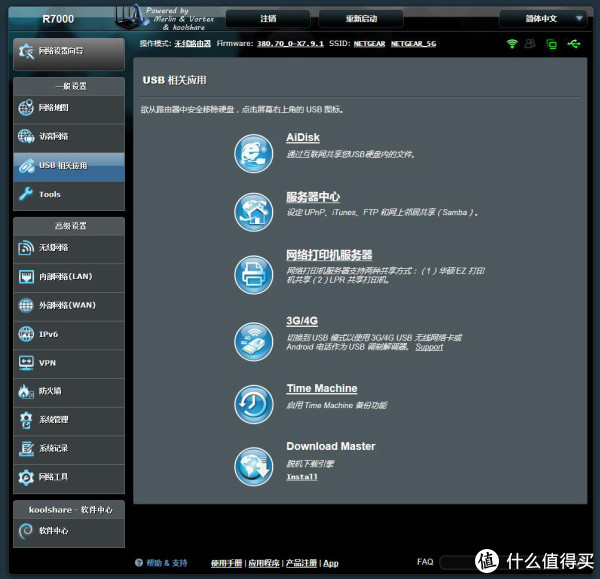Click the Download Master title text
Viewport: 600px width, 579px height.
(x=331, y=446)
